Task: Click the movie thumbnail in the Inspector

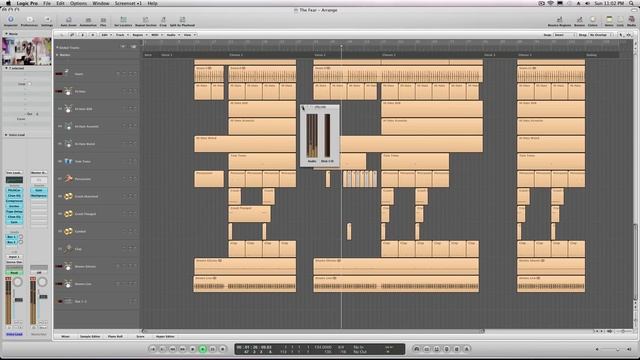Action: [x=27, y=51]
